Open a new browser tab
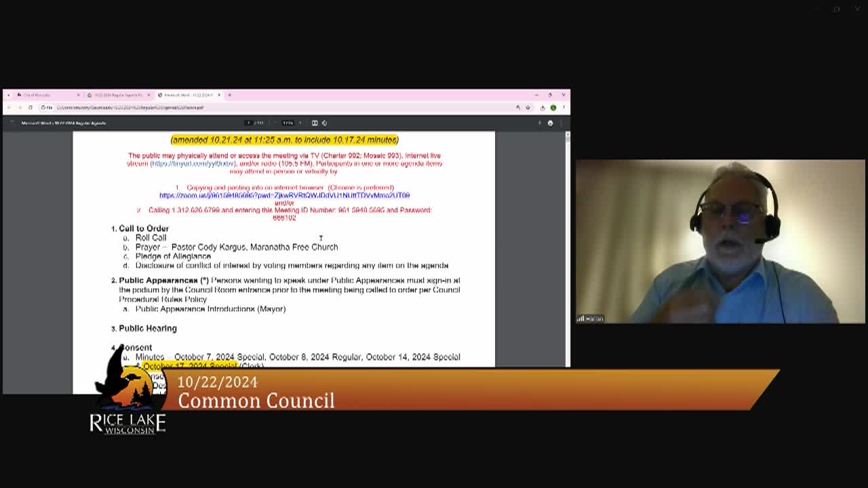868x488 pixels. tap(229, 95)
